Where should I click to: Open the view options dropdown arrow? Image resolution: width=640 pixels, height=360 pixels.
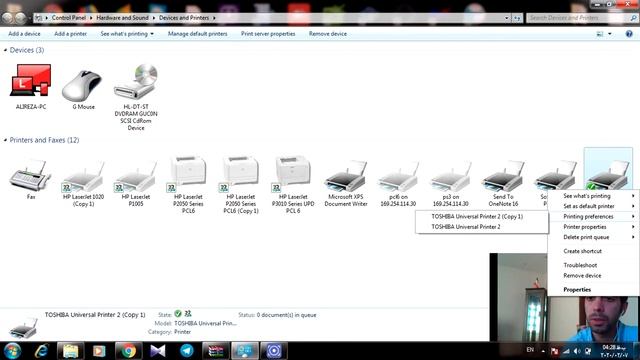pos(610,34)
